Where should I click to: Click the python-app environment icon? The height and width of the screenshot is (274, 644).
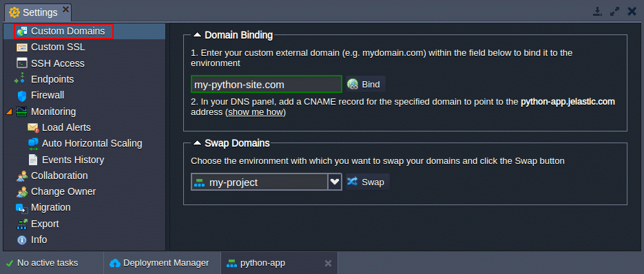point(231,263)
